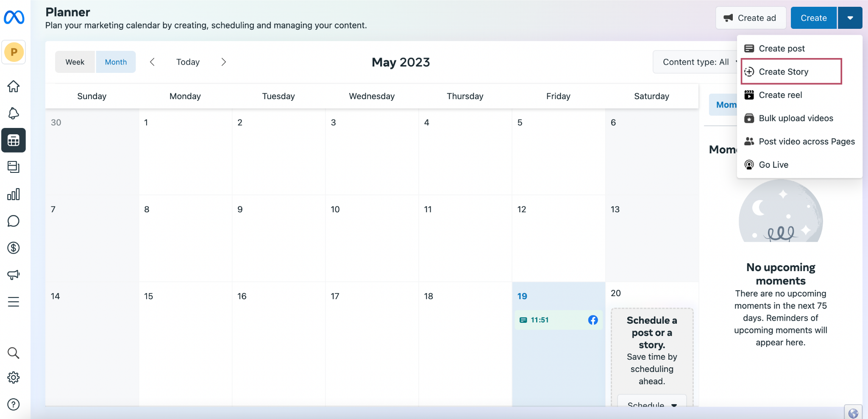Open the Ads megaphone icon in sidebar
Viewport: 868px width, 419px height.
[14, 275]
